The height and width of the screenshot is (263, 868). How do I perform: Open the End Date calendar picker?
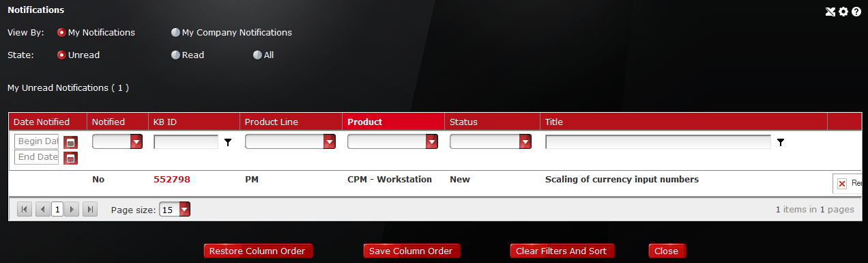pos(71,158)
